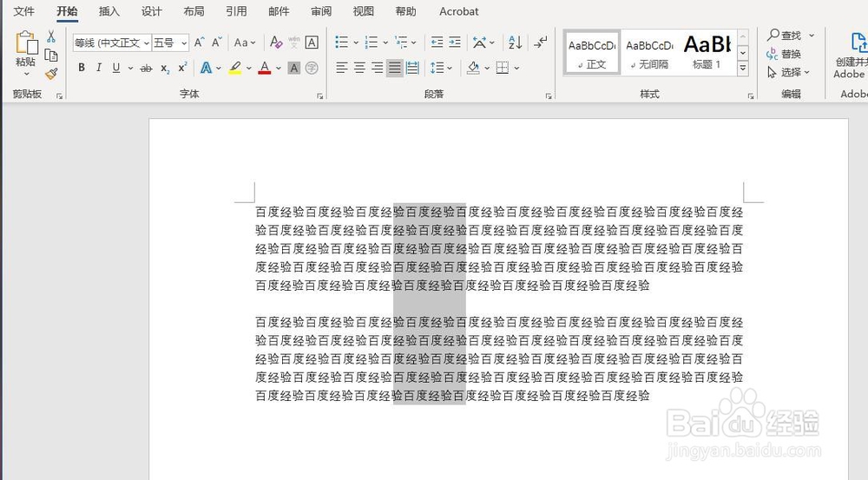Apply red font color
Viewport: 868px width, 480px height.
pyautogui.click(x=265, y=68)
